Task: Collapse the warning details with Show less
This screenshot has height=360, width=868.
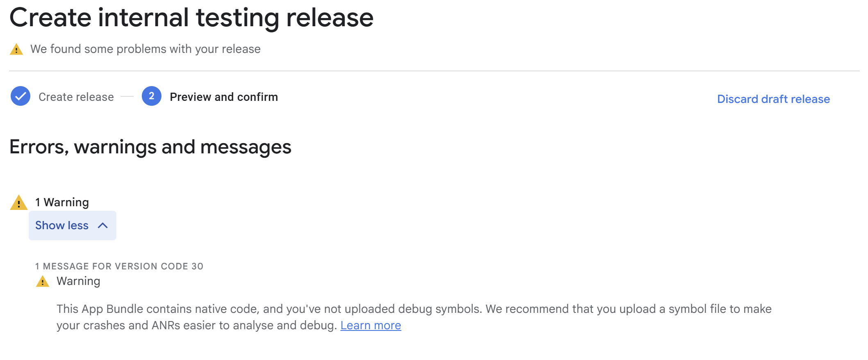Action: point(72,225)
